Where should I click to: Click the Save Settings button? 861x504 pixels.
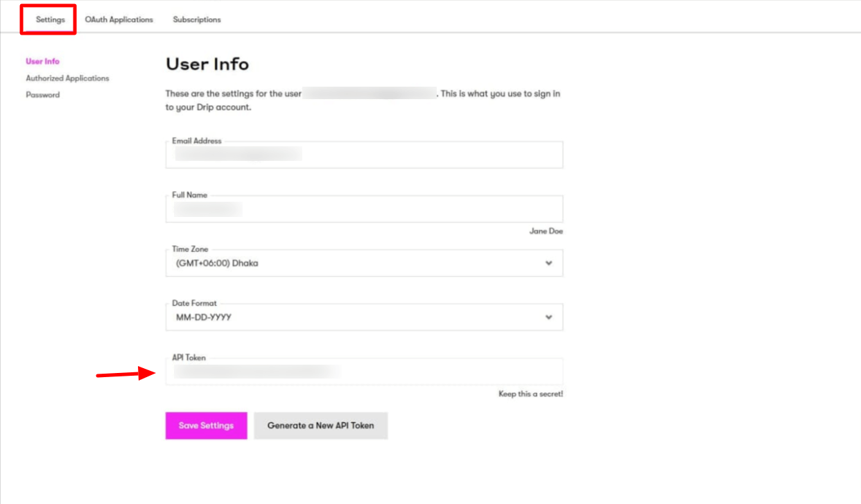205,426
